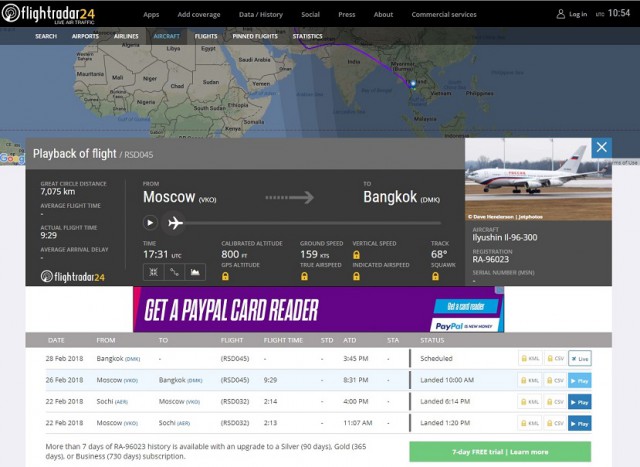Download KML for the Moscow to Sochi flight

click(x=530, y=423)
